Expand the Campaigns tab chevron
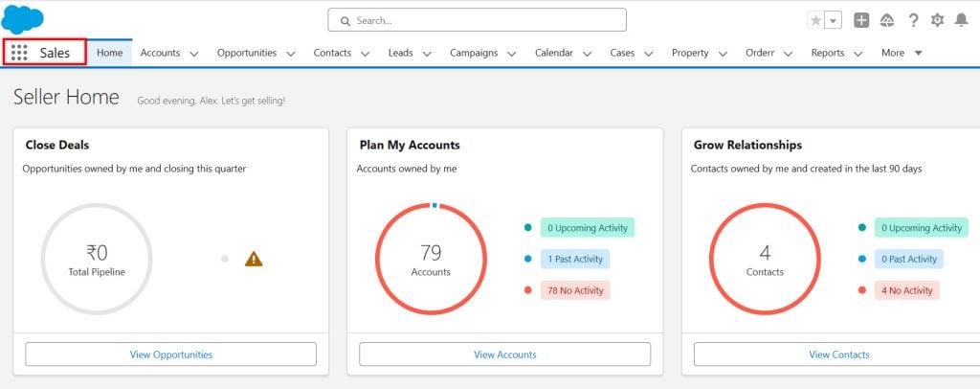 [x=512, y=54]
